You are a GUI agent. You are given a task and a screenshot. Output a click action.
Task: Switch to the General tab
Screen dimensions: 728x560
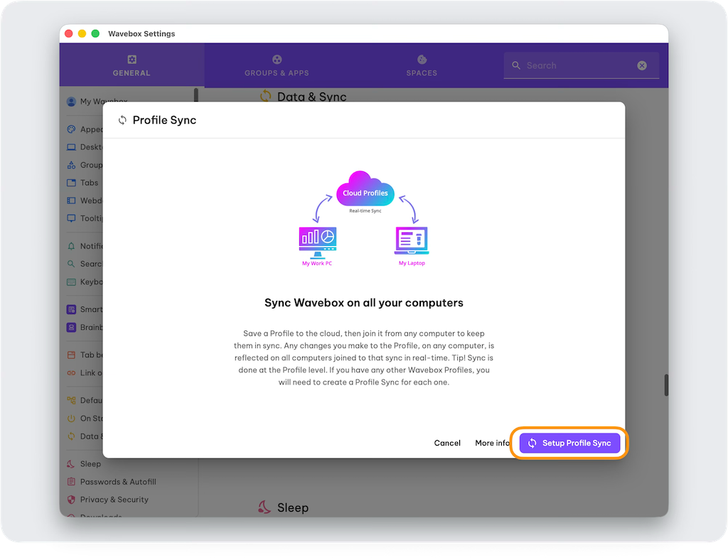[x=132, y=65]
